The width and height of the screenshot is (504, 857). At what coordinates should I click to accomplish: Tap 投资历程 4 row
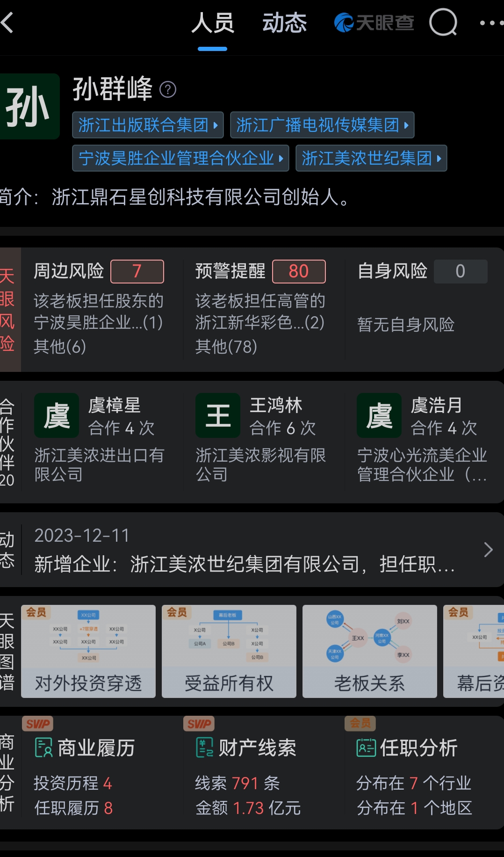point(73,783)
